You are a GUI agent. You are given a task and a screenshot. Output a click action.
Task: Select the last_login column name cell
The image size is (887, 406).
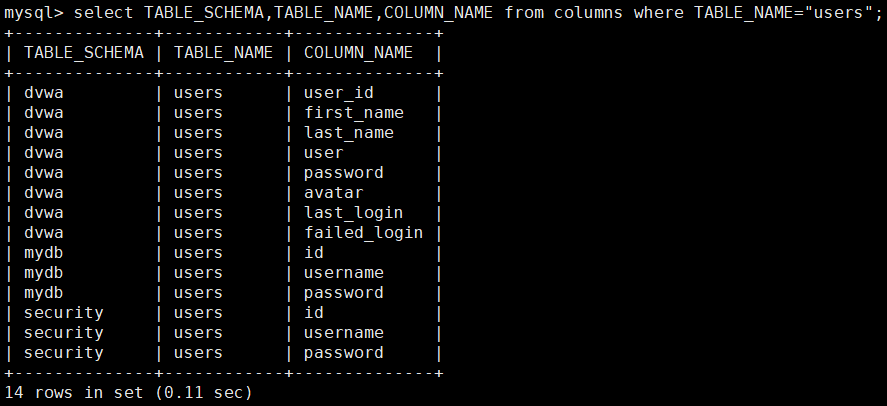point(353,213)
